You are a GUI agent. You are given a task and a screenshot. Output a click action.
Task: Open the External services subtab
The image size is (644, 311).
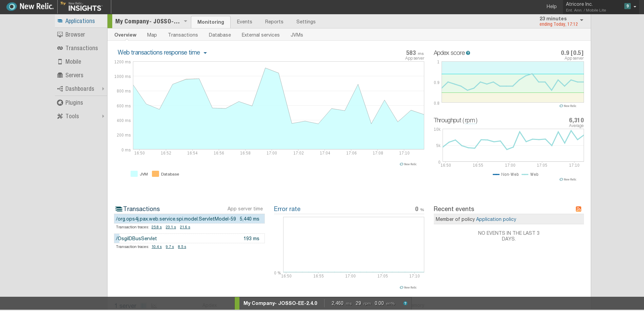(x=260, y=35)
